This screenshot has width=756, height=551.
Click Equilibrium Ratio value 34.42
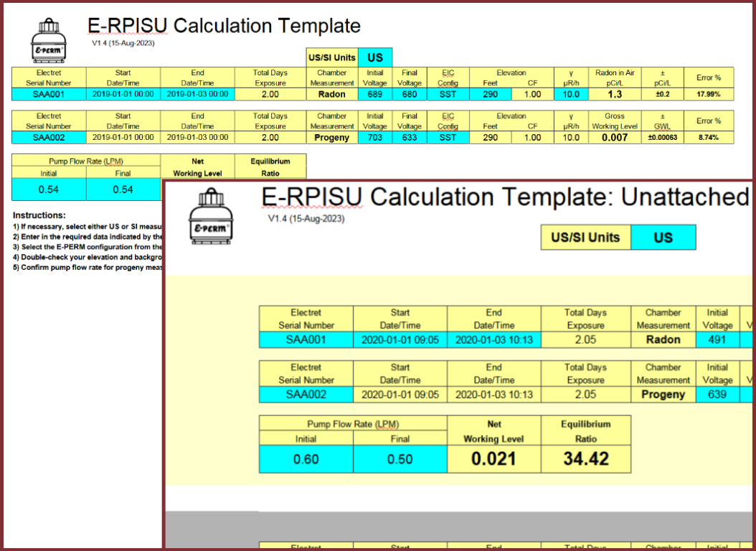(586, 459)
